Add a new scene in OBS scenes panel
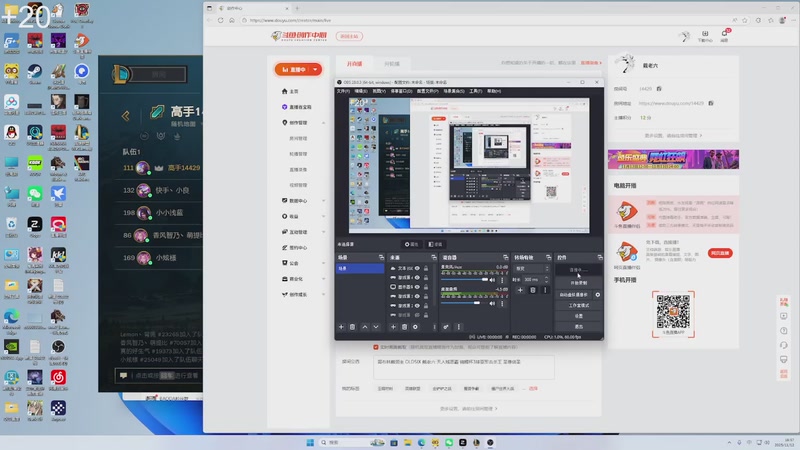The width and height of the screenshot is (800, 450). coord(341,327)
